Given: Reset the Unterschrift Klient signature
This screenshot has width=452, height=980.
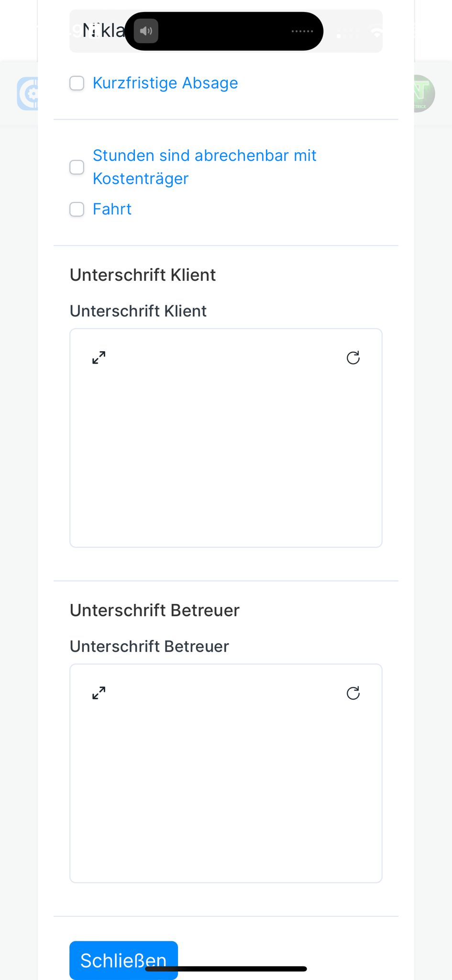Looking at the screenshot, I should click(353, 357).
